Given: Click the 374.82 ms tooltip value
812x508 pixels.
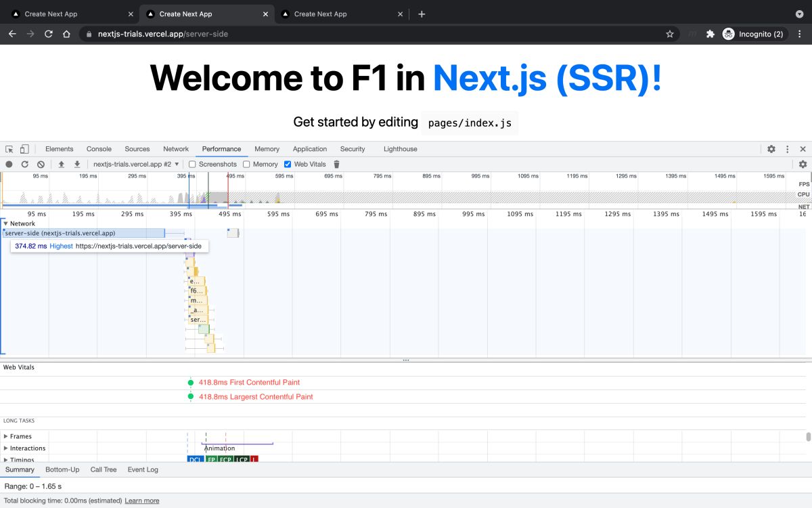Looking at the screenshot, I should click(x=31, y=247).
